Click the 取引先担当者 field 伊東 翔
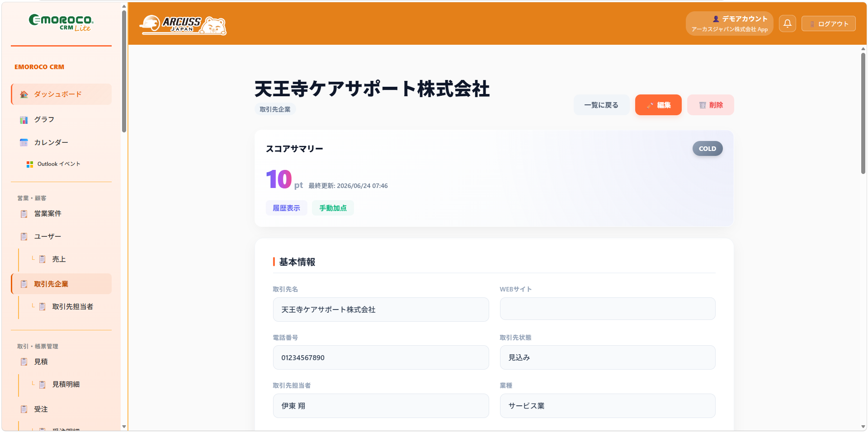Viewport: 868px width, 432px height. click(x=381, y=406)
